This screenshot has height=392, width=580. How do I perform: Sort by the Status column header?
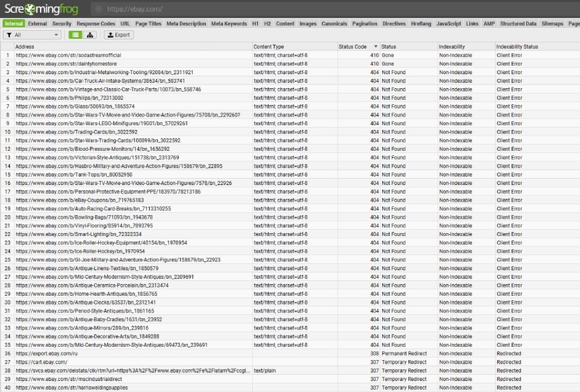click(409, 46)
